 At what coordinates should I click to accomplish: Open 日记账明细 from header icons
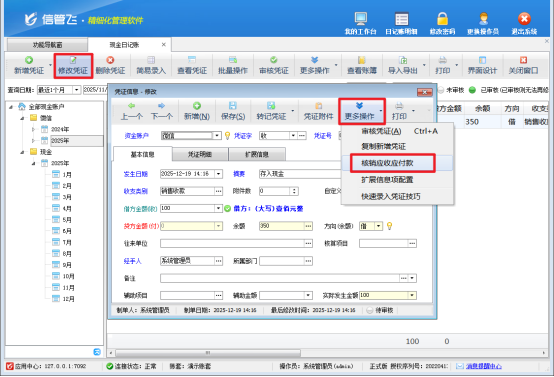[401, 23]
